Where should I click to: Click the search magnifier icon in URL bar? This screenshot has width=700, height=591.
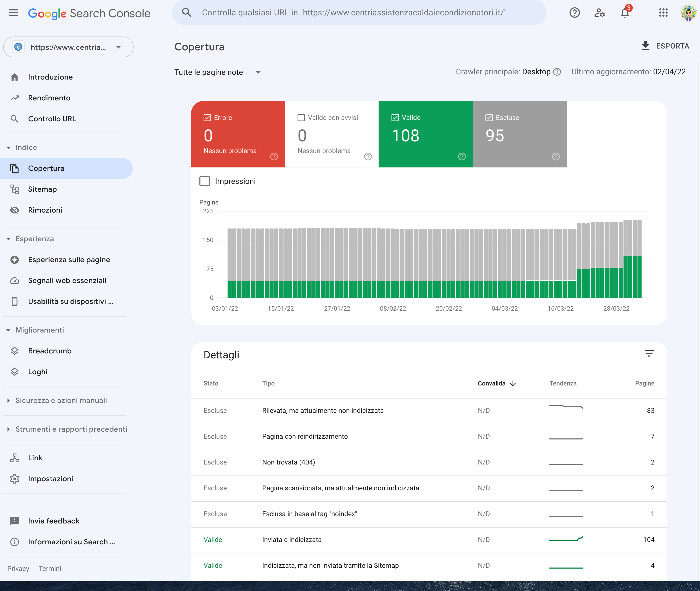[x=187, y=13]
